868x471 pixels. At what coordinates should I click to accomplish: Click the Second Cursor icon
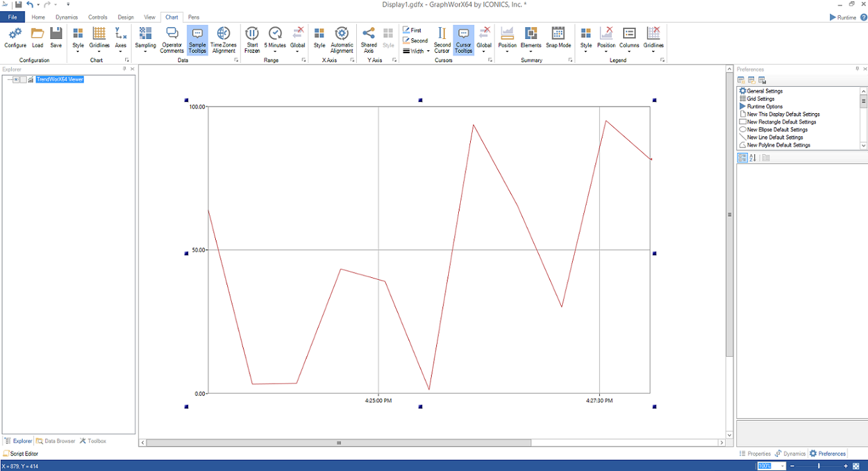point(442,38)
